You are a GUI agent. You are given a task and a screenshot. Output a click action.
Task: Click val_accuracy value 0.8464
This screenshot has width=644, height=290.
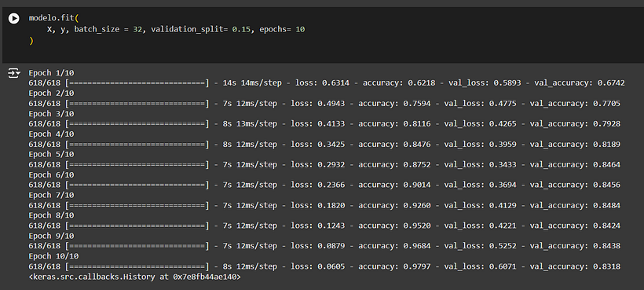pyautogui.click(x=606, y=164)
